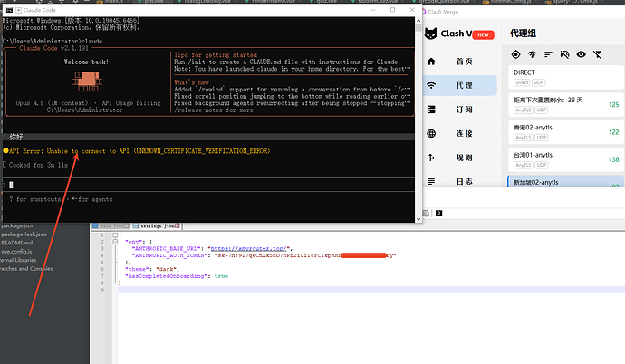Click the sort proxies icon in Clash Verge

pos(548,54)
